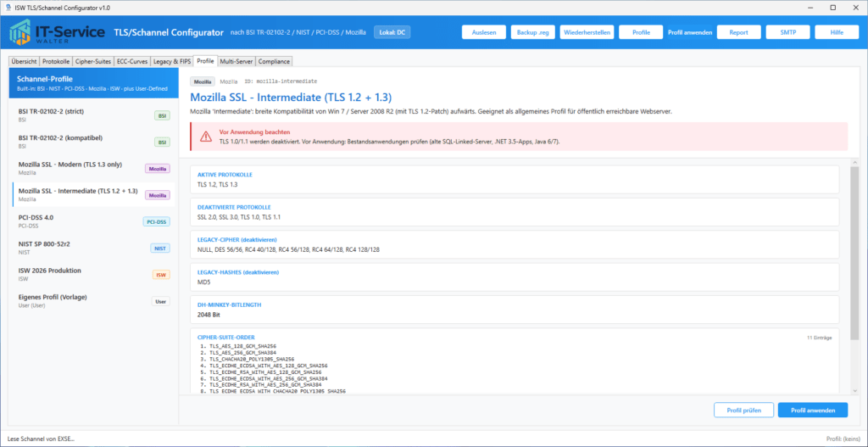Click the Mozilla badge on Intermediate profile
Screen dimensions: 868x447
click(158, 195)
